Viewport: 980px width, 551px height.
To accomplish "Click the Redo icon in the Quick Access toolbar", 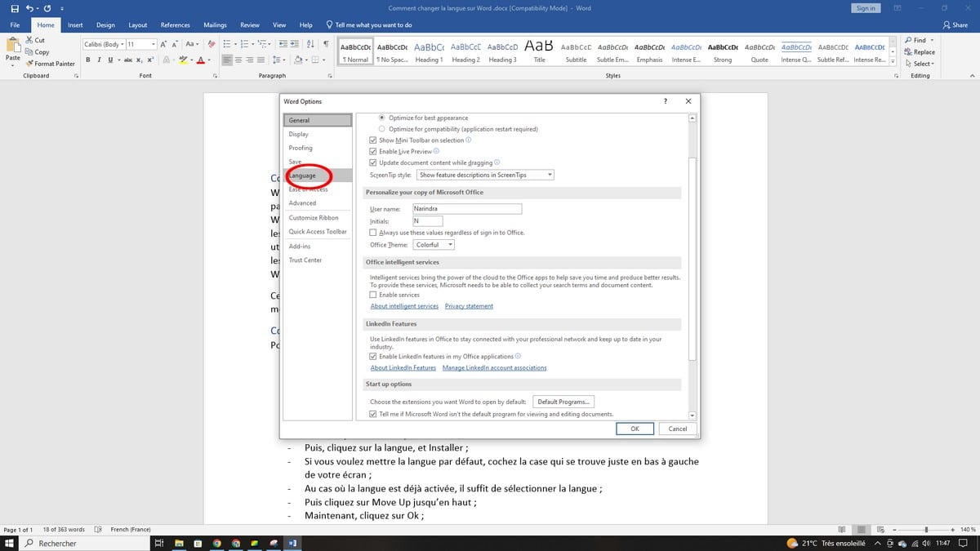I will (47, 8).
